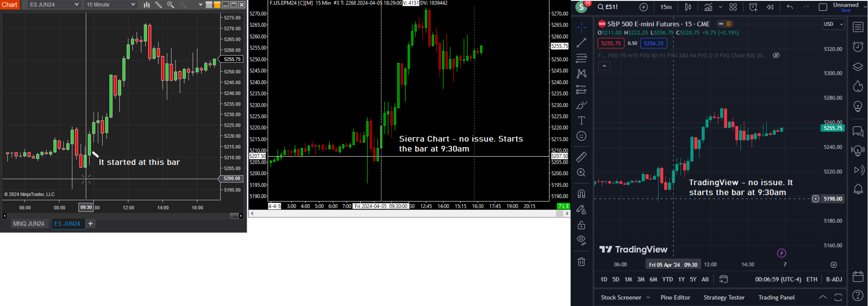Click the ES1! symbol search box

(608, 7)
